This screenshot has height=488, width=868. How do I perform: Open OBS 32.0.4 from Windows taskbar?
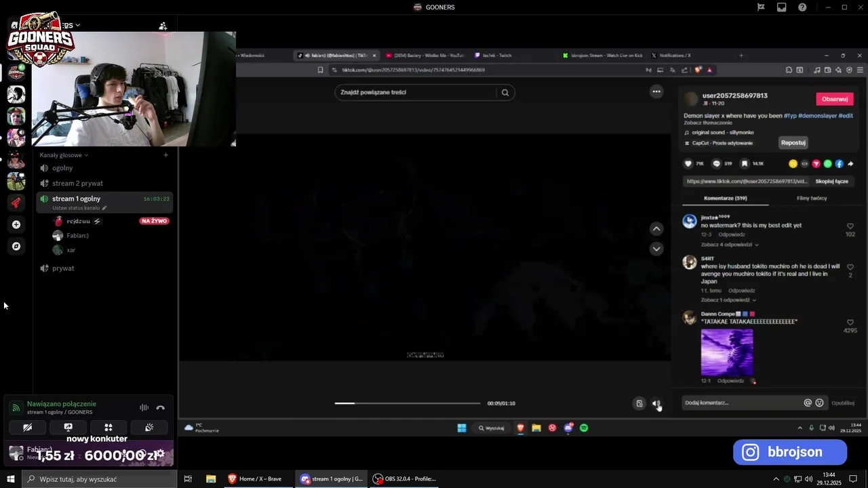pos(405,479)
